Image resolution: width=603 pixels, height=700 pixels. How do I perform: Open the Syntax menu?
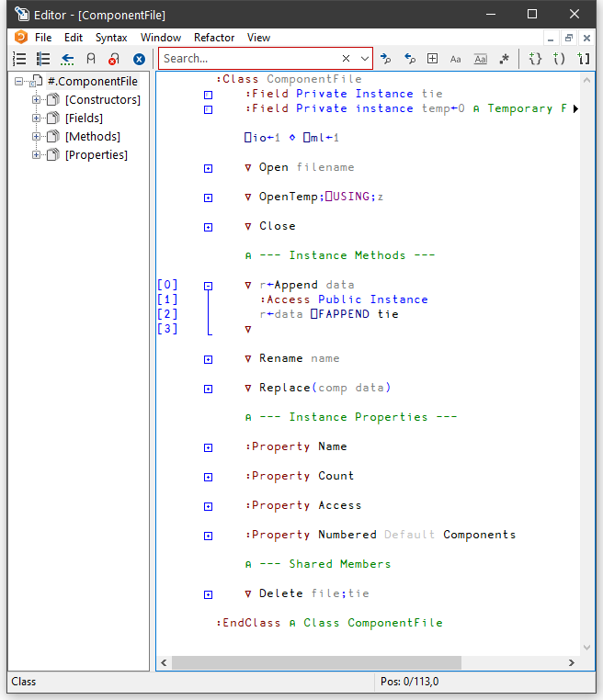[x=111, y=38]
